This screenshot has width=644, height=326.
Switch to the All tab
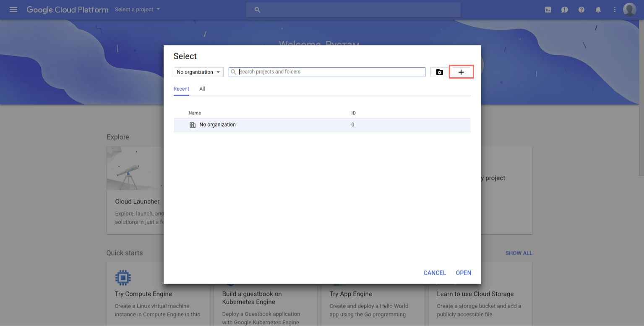[202, 89]
